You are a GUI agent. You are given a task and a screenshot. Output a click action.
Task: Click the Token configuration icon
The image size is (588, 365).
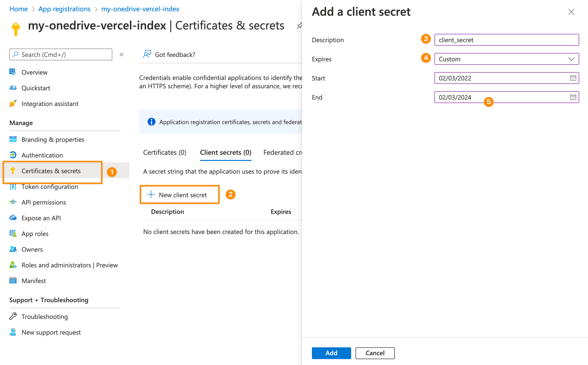pyautogui.click(x=13, y=186)
